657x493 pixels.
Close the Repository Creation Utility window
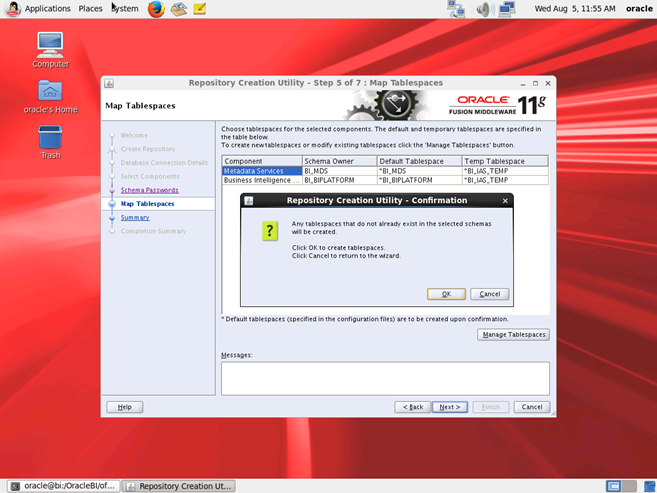point(548,84)
